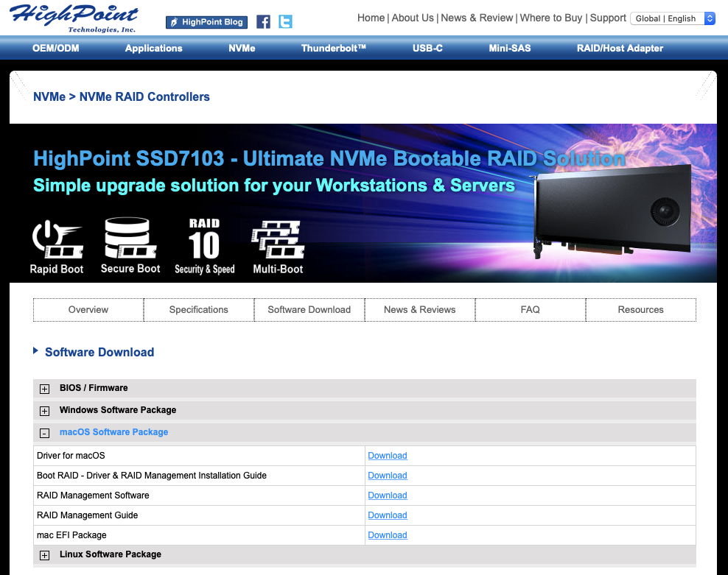Download the Driver for macOS

(388, 456)
